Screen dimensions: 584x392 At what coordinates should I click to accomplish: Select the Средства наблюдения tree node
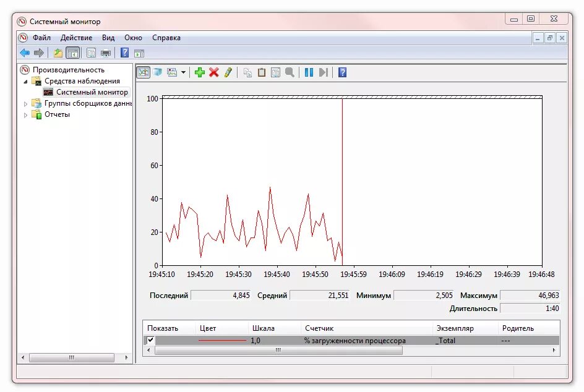tap(82, 81)
